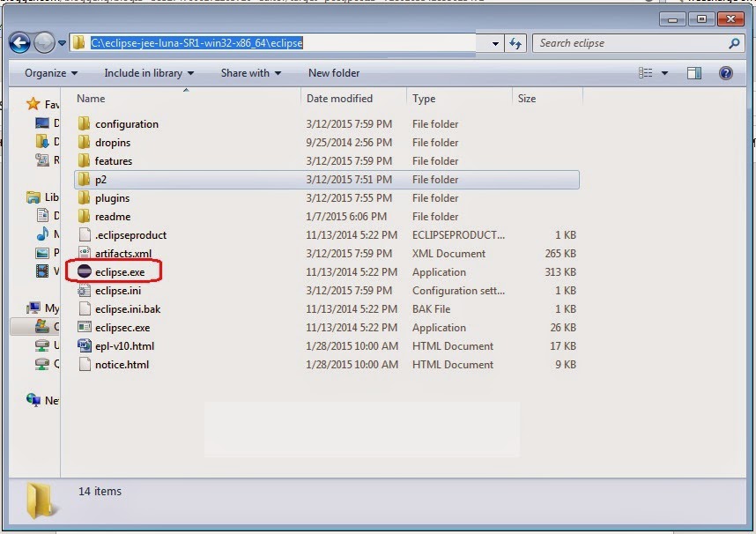Open the view options dropdown arrow
Viewport: 756px width, 534px height.
(665, 73)
